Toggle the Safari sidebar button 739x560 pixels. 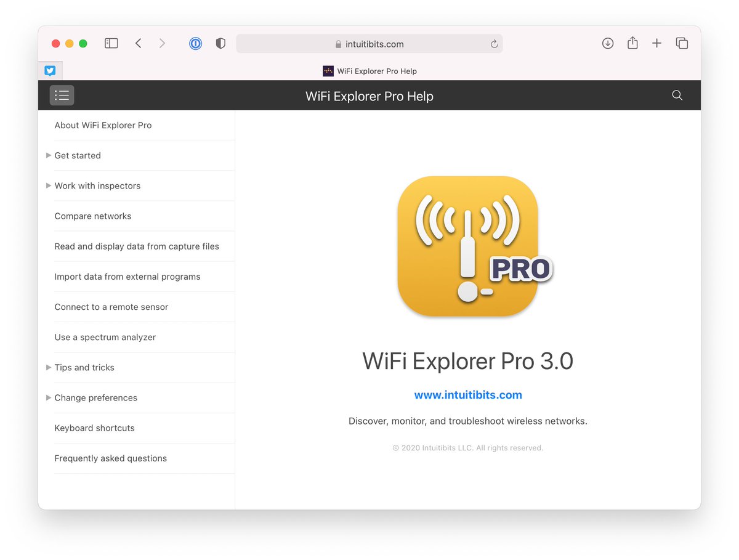tap(111, 43)
